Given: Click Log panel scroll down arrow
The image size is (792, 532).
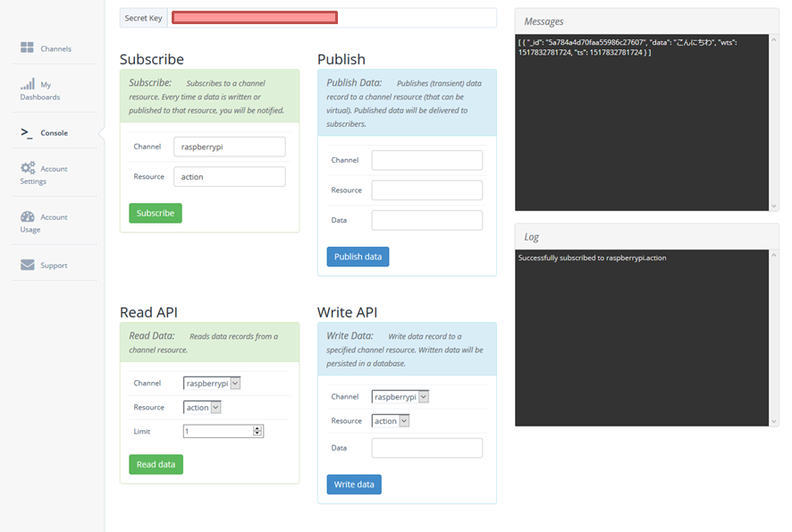Looking at the screenshot, I should (x=774, y=421).
